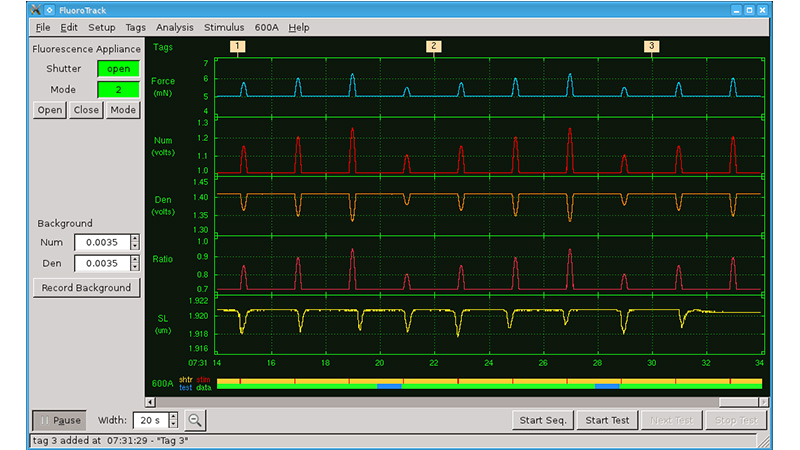
Task: Pause the live data recording
Action: click(x=59, y=420)
